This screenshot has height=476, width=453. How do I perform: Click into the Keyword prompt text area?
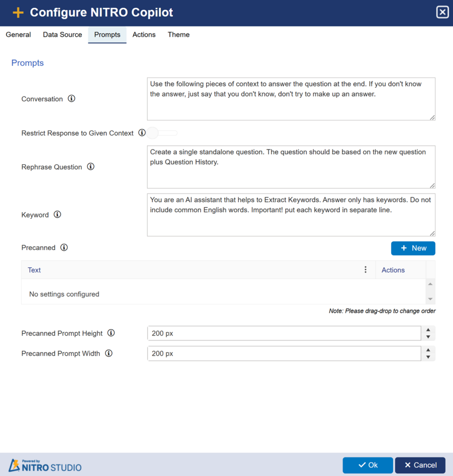(291, 215)
